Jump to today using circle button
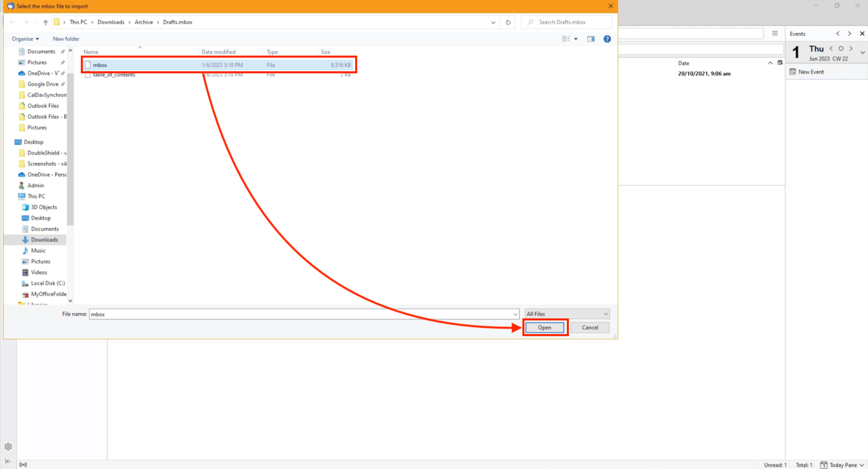Viewport: 868px width, 469px height. (x=841, y=49)
